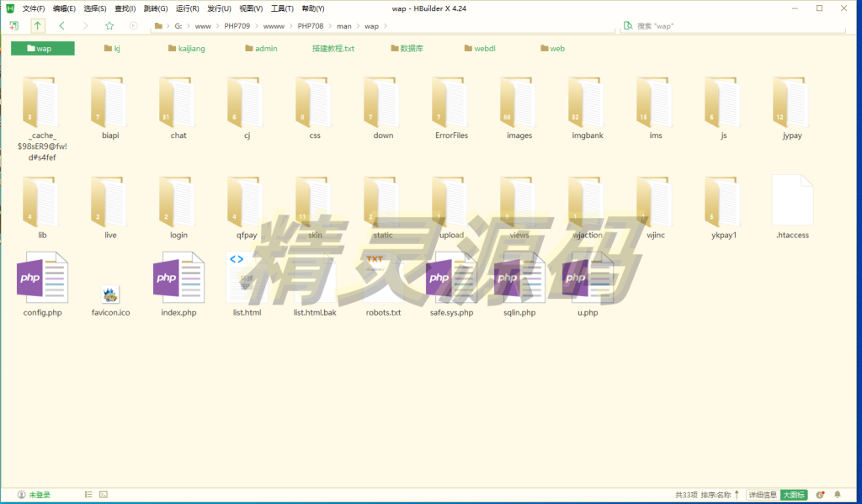Open the 选择(S) menu
The width and height of the screenshot is (862, 504).
click(95, 8)
